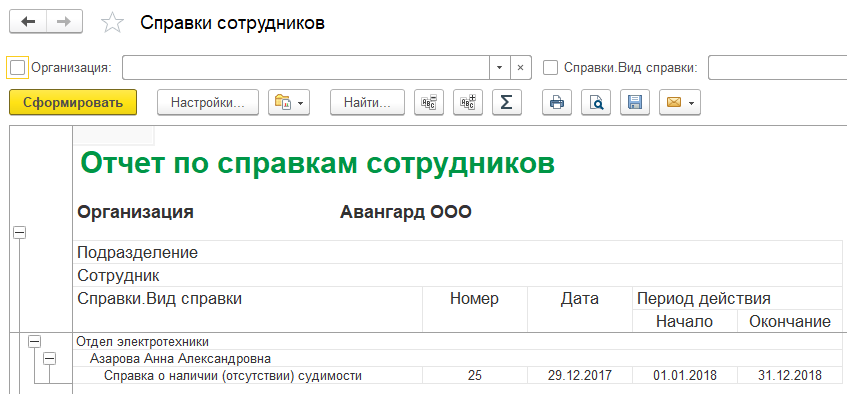Expand all groups toolbar icon

point(468,102)
